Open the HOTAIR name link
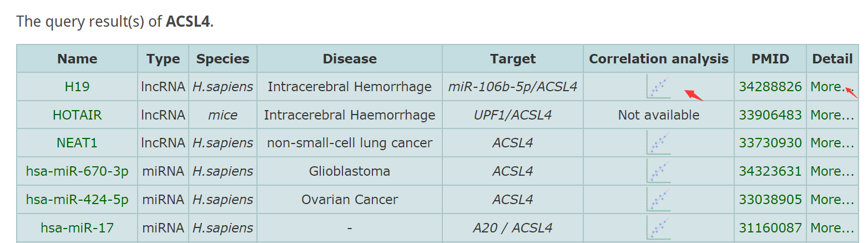The image size is (868, 243). pos(77,115)
